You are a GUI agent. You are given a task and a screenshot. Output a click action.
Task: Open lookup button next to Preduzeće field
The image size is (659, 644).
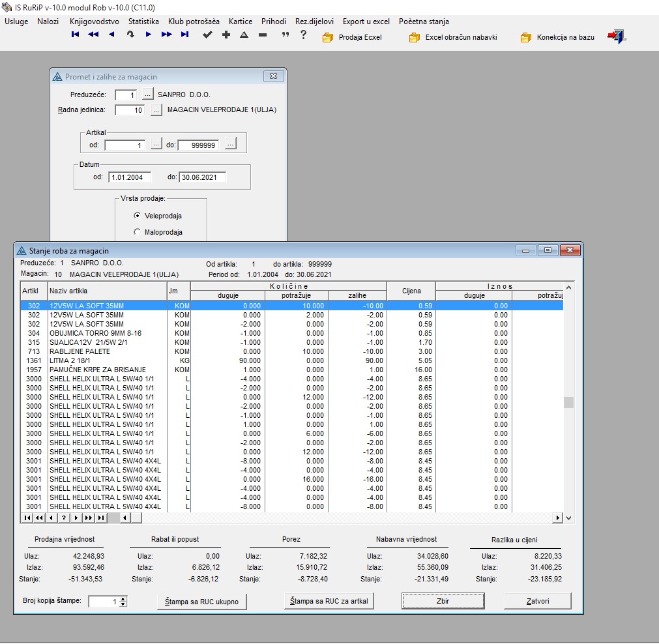point(148,95)
